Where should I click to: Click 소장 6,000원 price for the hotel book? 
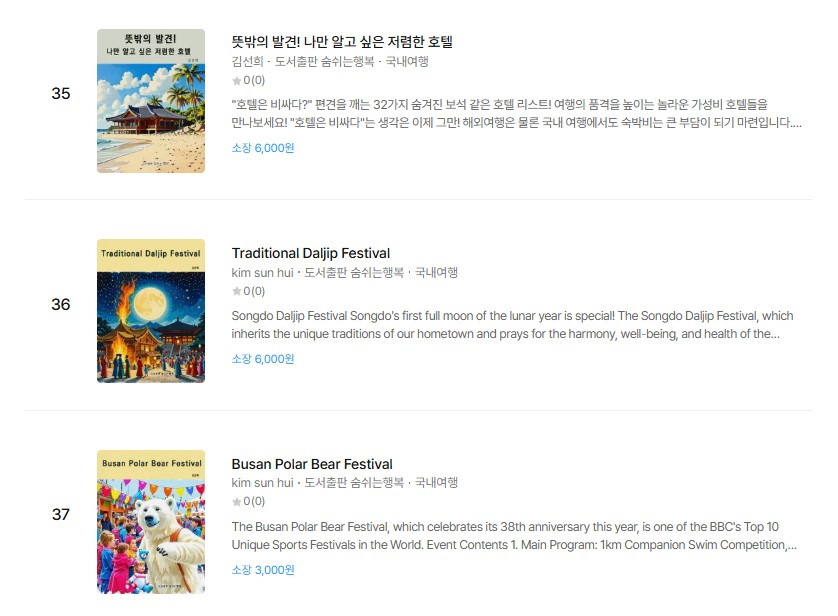coord(263,148)
